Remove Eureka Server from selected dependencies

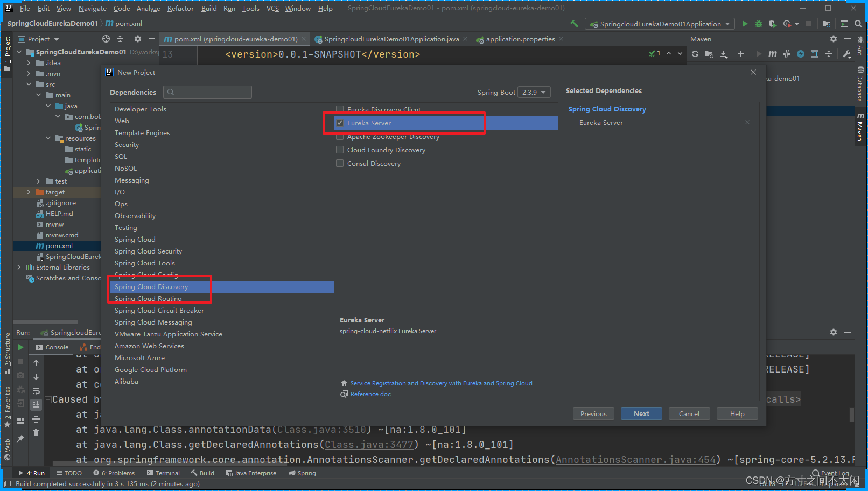tap(747, 123)
